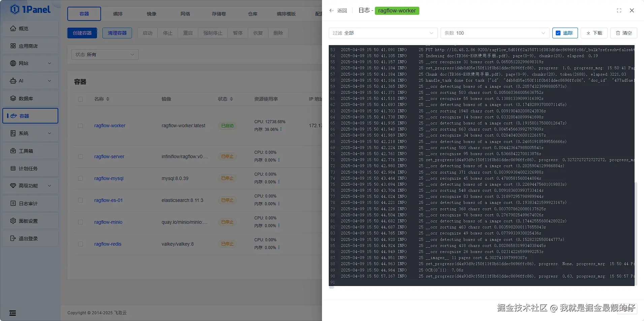Viewport: 644px width, 321px height.
Task: Click the AI robot icon in sidebar
Action: (13, 81)
